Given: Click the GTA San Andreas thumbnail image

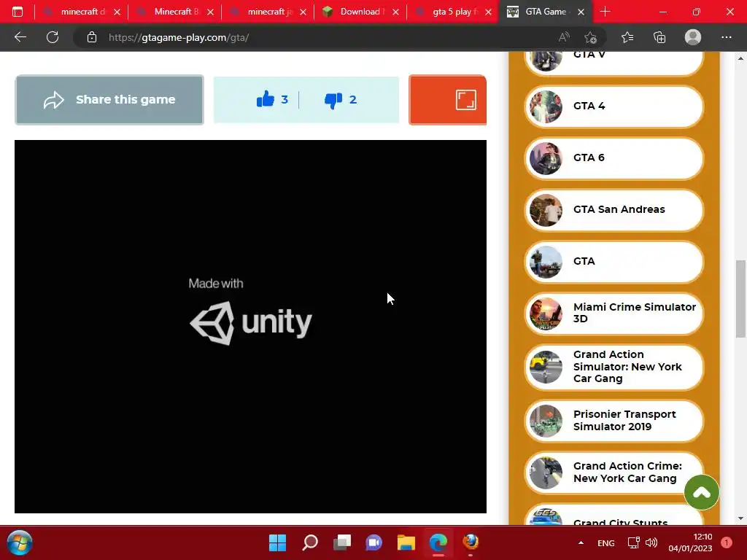Looking at the screenshot, I should [546, 211].
